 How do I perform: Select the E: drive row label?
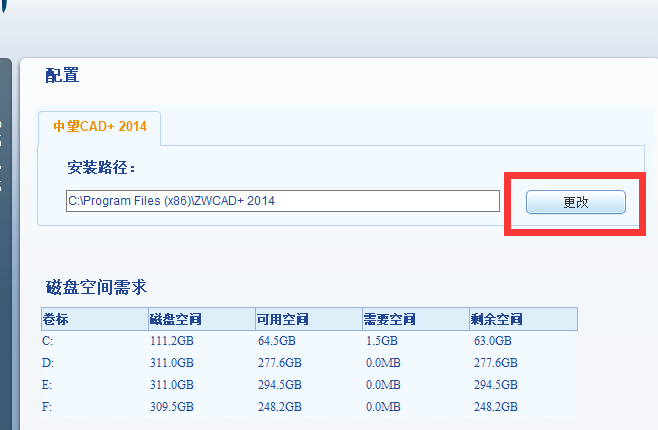point(47,385)
